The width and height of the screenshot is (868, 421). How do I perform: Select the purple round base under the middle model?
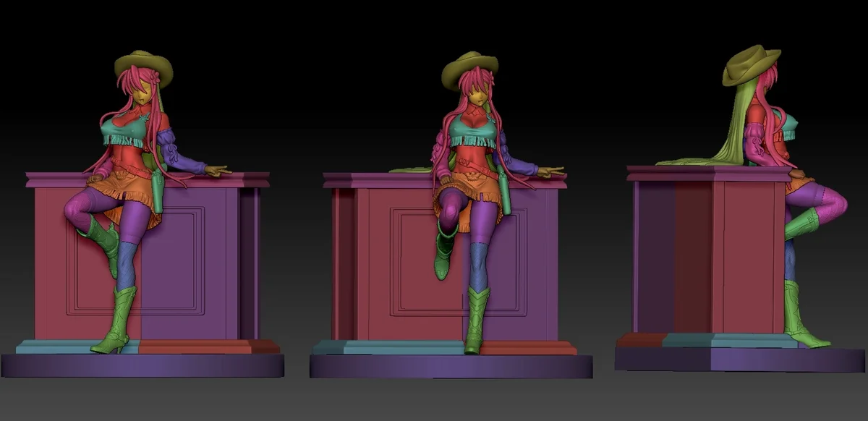(x=451, y=366)
